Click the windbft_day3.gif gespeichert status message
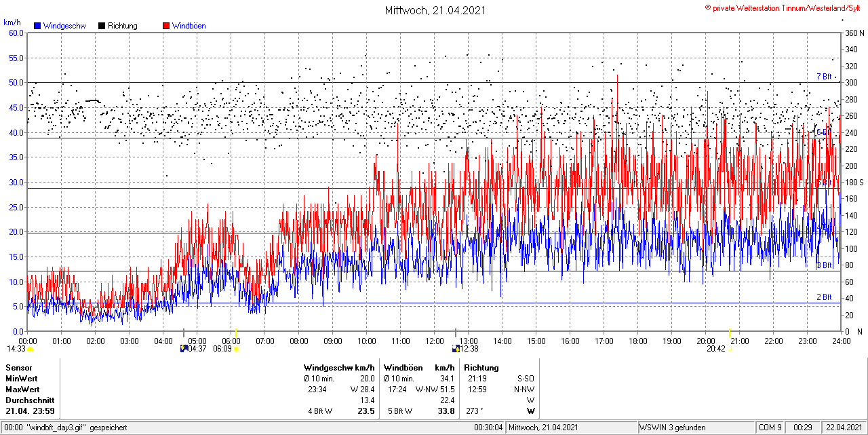Image resolution: width=868 pixels, height=435 pixels. click(77, 428)
